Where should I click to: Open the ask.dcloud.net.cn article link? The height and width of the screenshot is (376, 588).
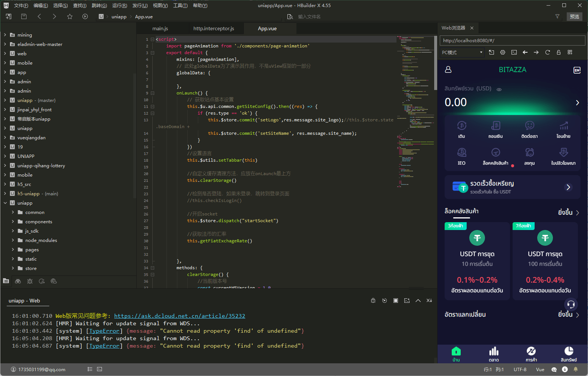(180, 316)
